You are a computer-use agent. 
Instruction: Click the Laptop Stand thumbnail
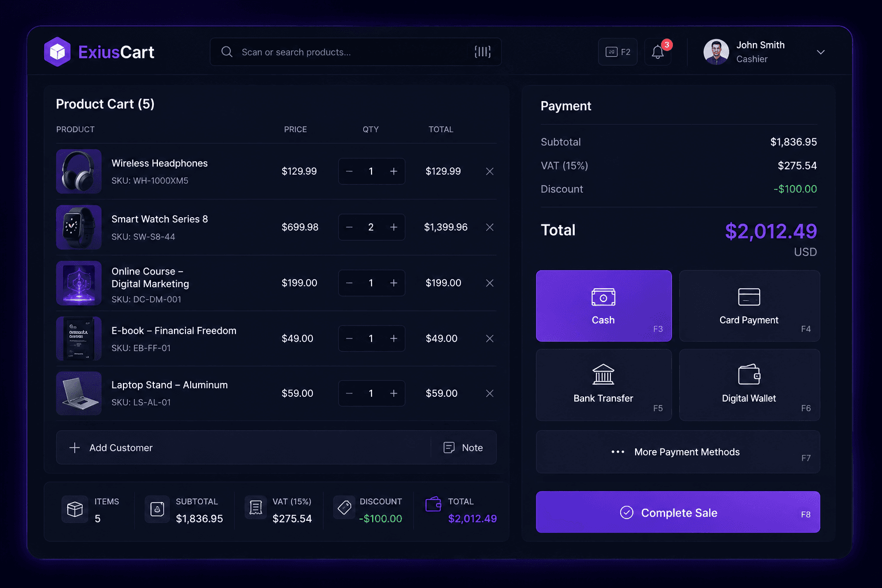point(79,393)
